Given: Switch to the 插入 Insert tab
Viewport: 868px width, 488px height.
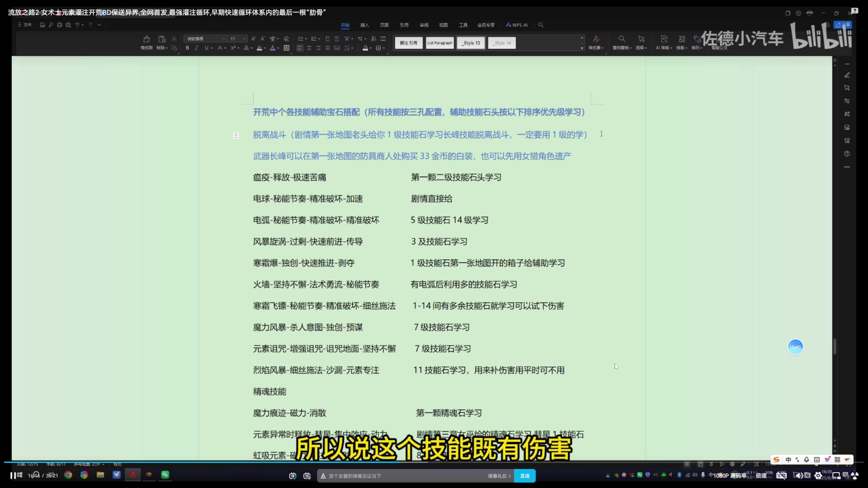Looking at the screenshot, I should tap(364, 25).
